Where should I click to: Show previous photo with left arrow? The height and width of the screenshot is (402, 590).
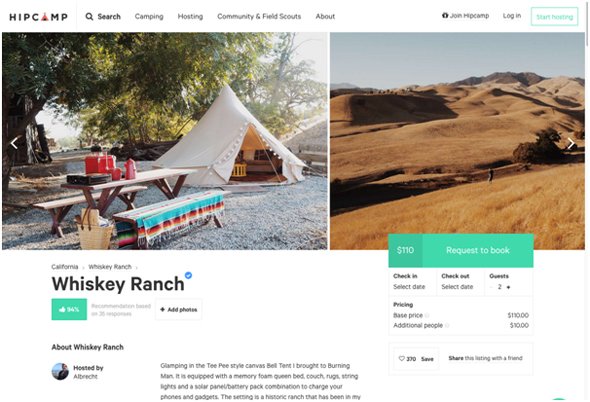(14, 143)
